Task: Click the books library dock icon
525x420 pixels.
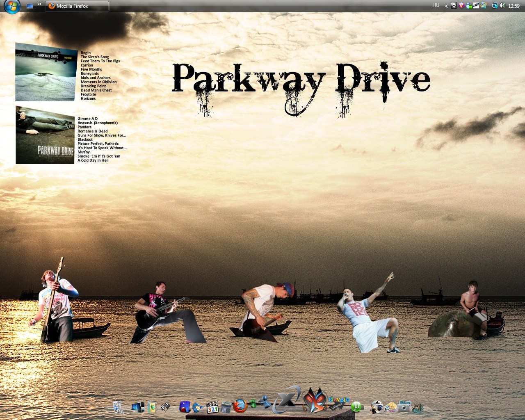Action: coord(418,407)
